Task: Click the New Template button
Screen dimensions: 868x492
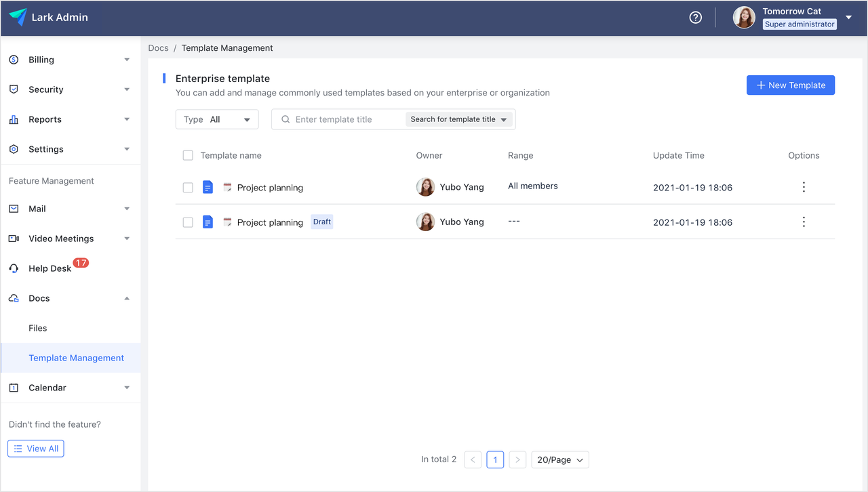Action: click(x=790, y=85)
